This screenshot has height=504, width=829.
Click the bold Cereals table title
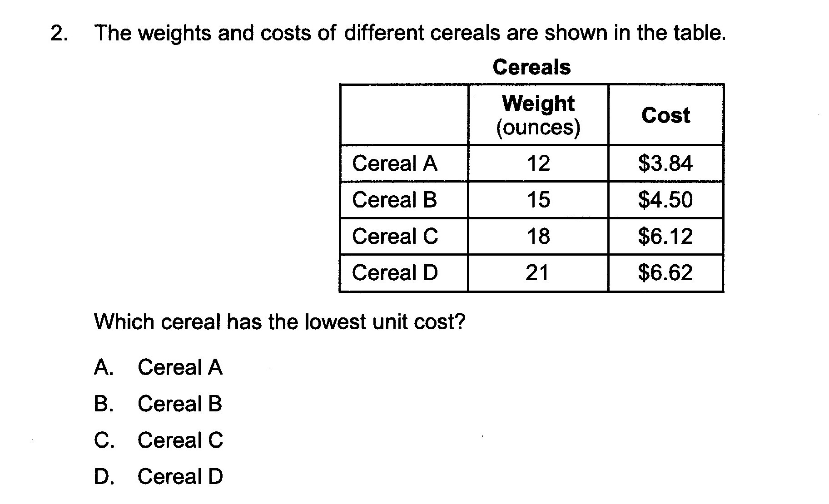(x=531, y=67)
